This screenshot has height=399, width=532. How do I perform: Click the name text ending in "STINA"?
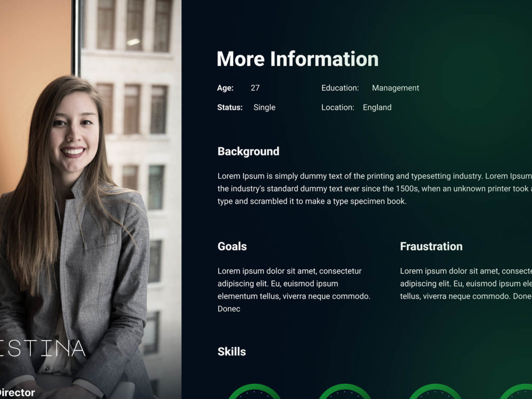tap(42, 348)
